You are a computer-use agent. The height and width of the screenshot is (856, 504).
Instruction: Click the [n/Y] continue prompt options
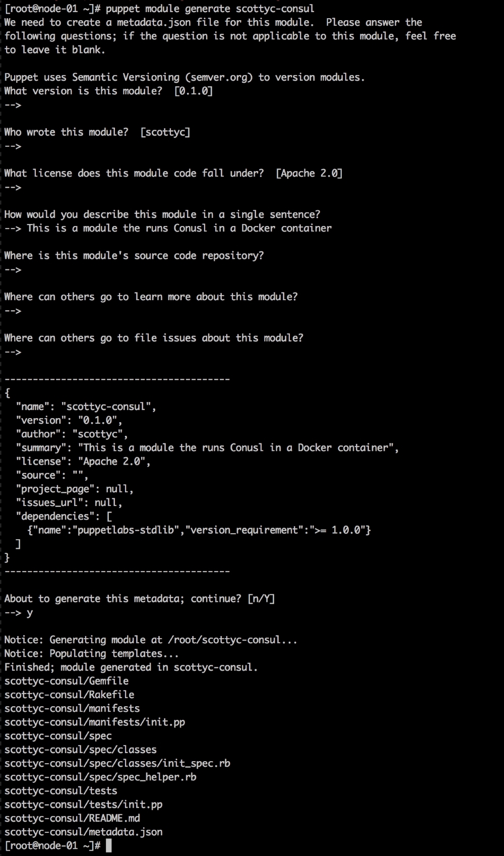261,599
